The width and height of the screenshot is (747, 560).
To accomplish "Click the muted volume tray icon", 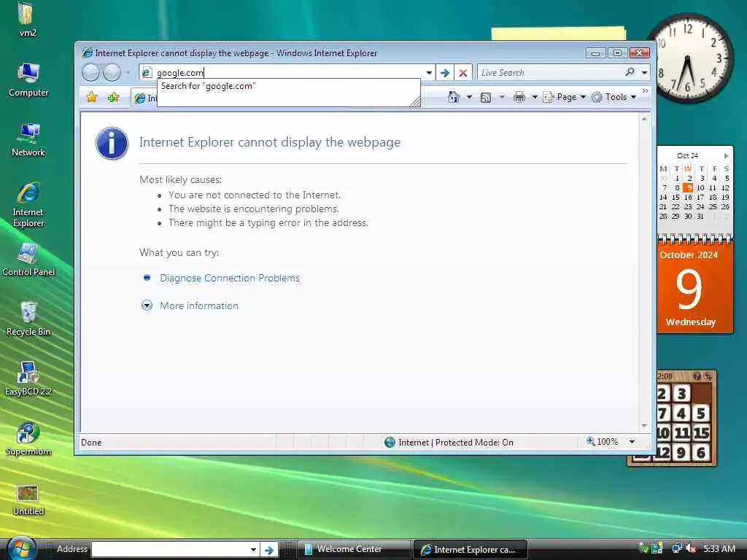I will (692, 549).
